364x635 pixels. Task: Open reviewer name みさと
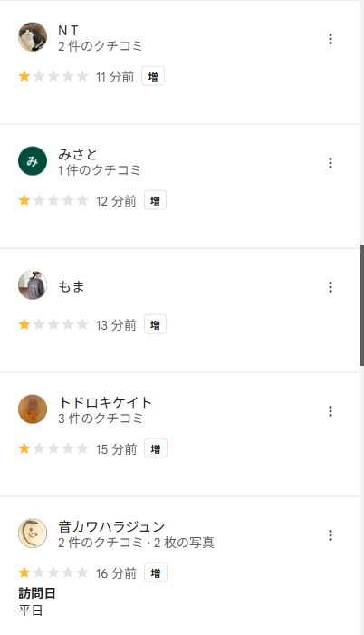click(78, 154)
